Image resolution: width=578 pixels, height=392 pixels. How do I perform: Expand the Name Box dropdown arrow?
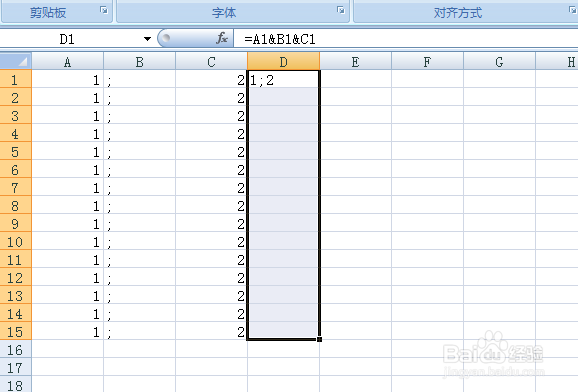click(x=147, y=39)
